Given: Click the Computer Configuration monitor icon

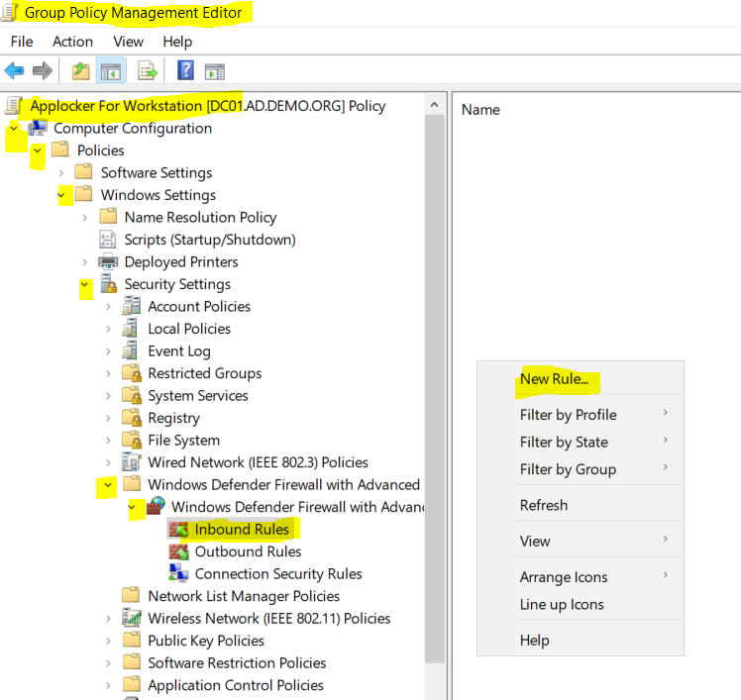Looking at the screenshot, I should click(x=38, y=128).
